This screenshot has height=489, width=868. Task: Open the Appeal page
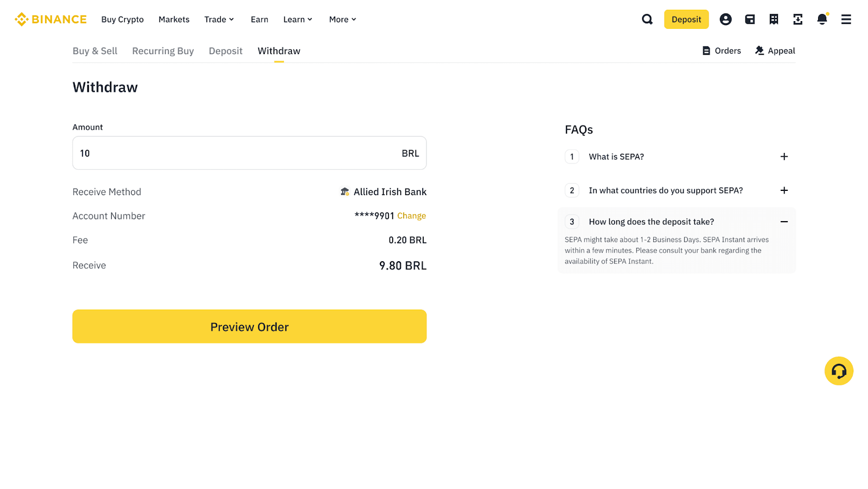click(x=775, y=51)
